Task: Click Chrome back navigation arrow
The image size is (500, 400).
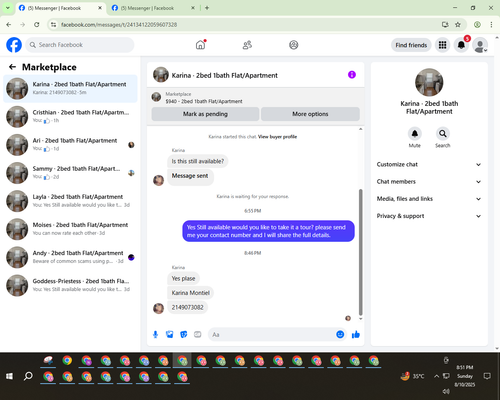Action: (9, 25)
